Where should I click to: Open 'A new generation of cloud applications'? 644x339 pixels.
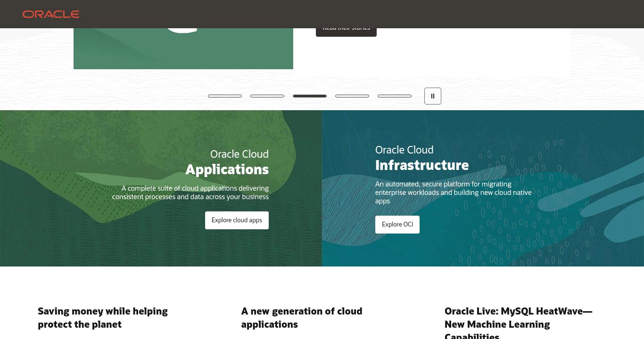point(302,318)
